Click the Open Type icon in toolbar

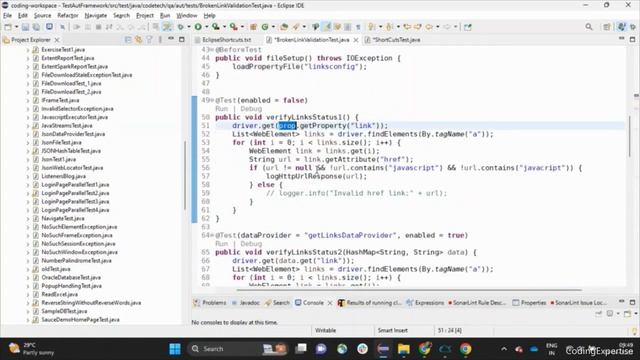click(x=284, y=27)
